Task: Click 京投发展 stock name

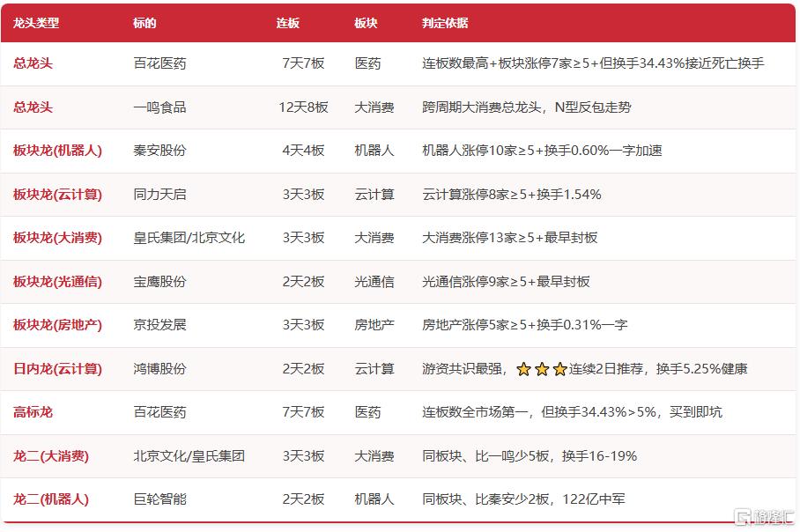Action: point(159,325)
